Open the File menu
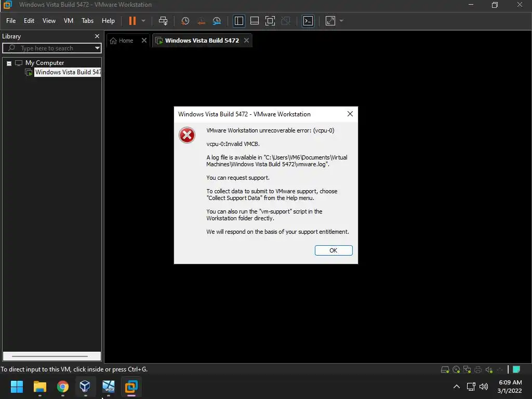Image resolution: width=532 pixels, height=399 pixels. pyautogui.click(x=11, y=21)
